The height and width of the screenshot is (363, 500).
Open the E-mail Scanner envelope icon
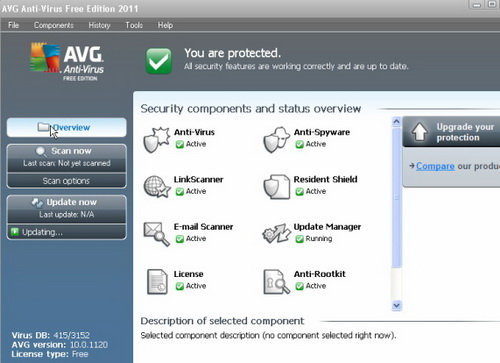pyautogui.click(x=156, y=234)
